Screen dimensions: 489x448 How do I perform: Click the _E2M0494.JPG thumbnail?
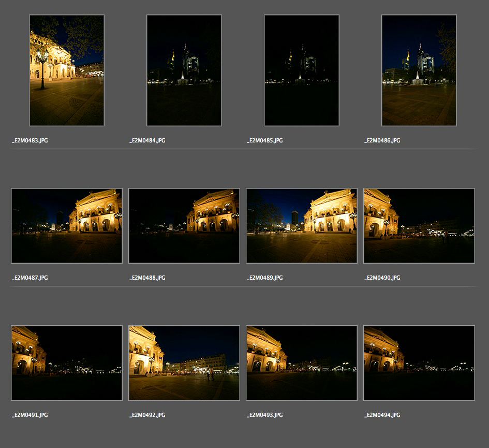[419, 363]
